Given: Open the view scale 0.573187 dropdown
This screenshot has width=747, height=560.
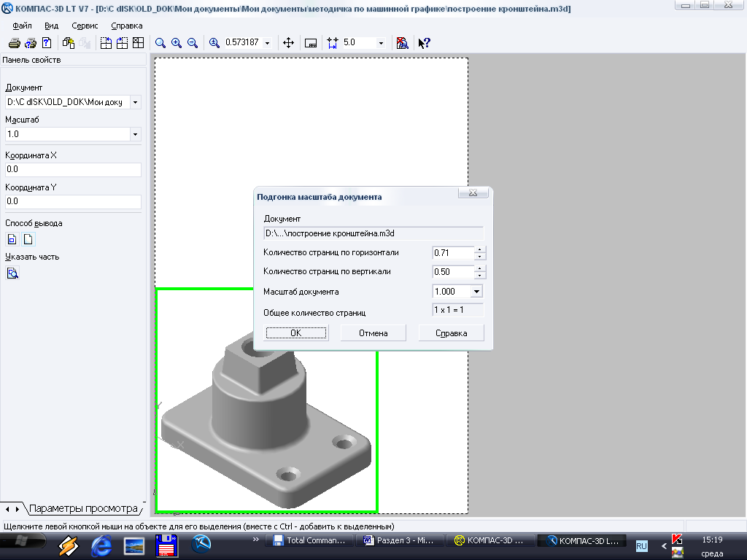Looking at the screenshot, I should 267,43.
